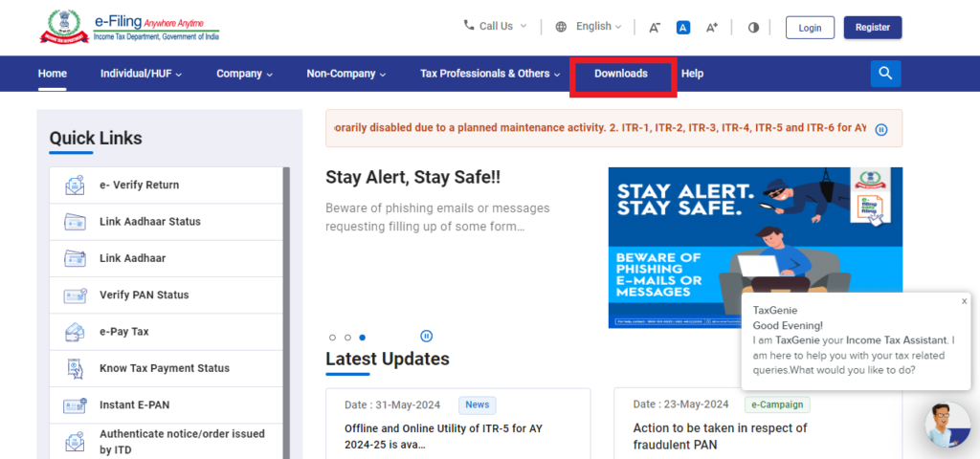Reset font size with the default A icon
The height and width of the screenshot is (459, 980).
pyautogui.click(x=683, y=28)
